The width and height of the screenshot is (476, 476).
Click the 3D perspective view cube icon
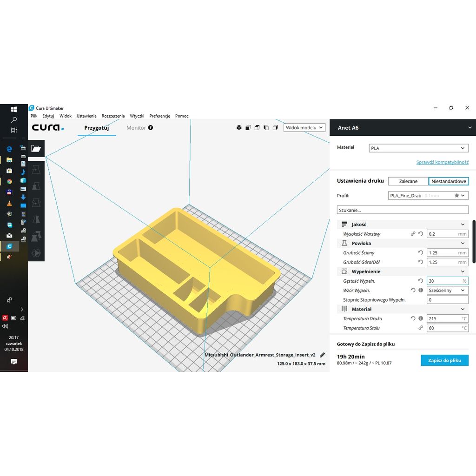239,128
